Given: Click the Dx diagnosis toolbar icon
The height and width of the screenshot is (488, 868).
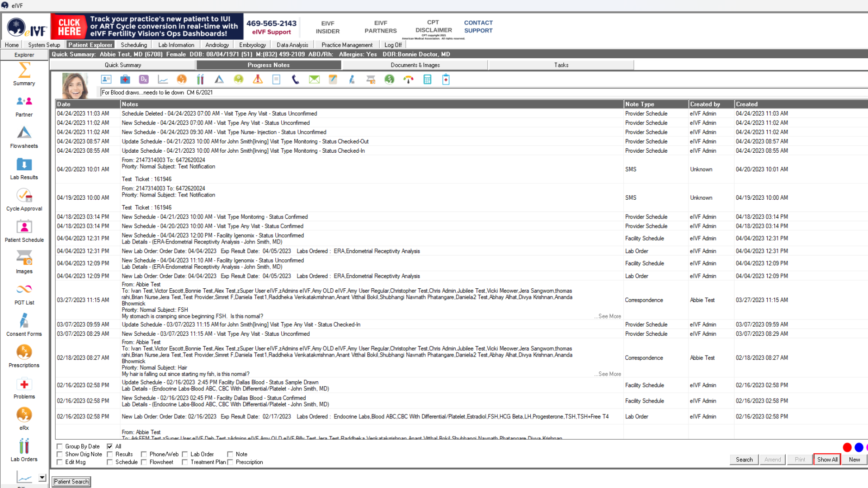Looking at the screenshot, I should pos(144,80).
